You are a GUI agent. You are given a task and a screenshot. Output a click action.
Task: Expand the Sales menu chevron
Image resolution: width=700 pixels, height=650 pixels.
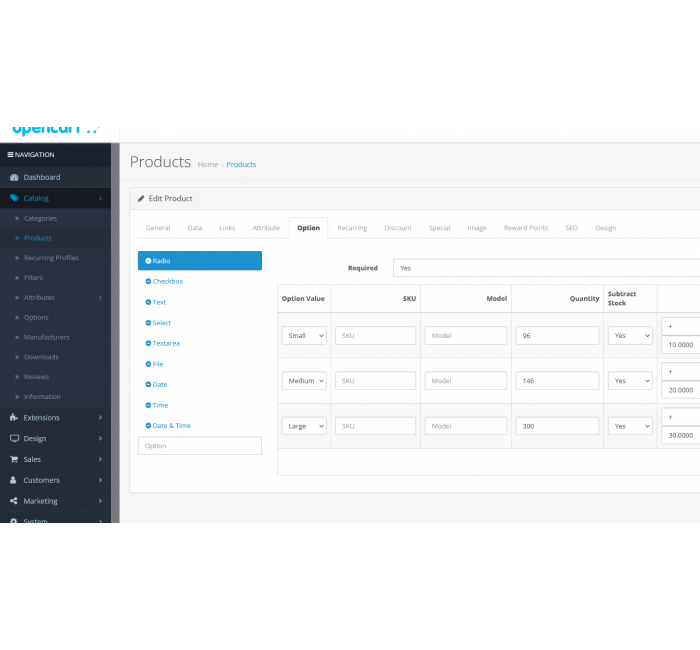pyautogui.click(x=100, y=459)
